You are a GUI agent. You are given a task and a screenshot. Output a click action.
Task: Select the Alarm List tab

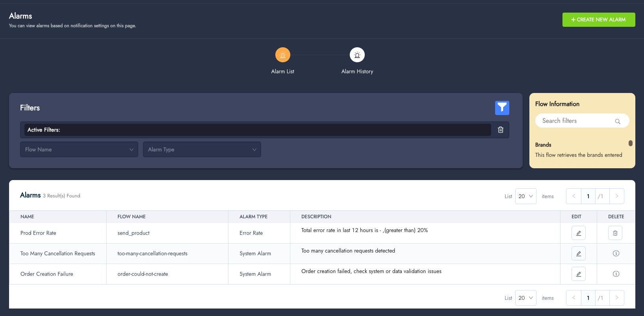pyautogui.click(x=282, y=55)
